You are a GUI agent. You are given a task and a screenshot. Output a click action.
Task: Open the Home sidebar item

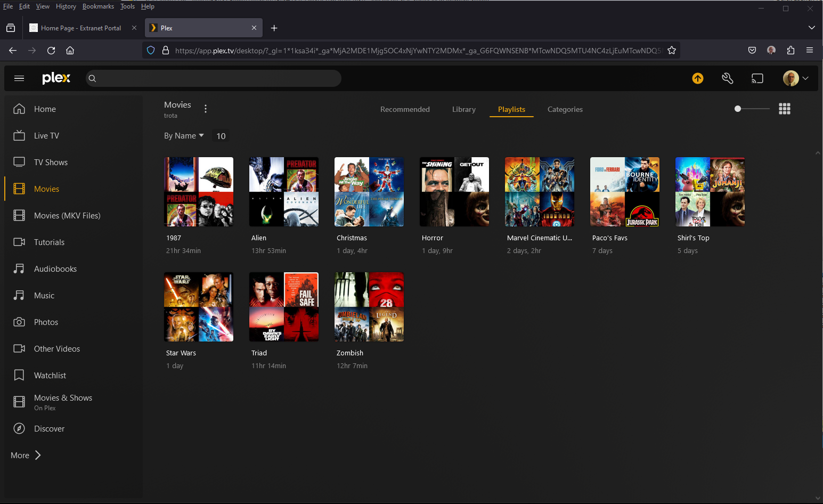coord(74,109)
